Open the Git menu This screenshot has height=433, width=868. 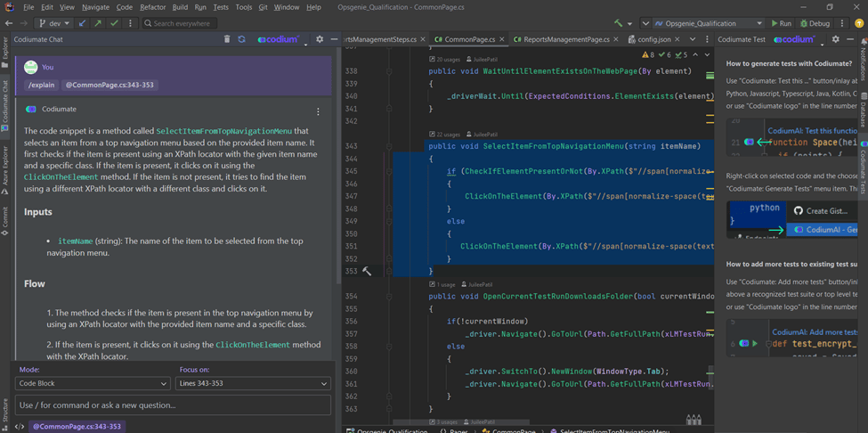(263, 7)
